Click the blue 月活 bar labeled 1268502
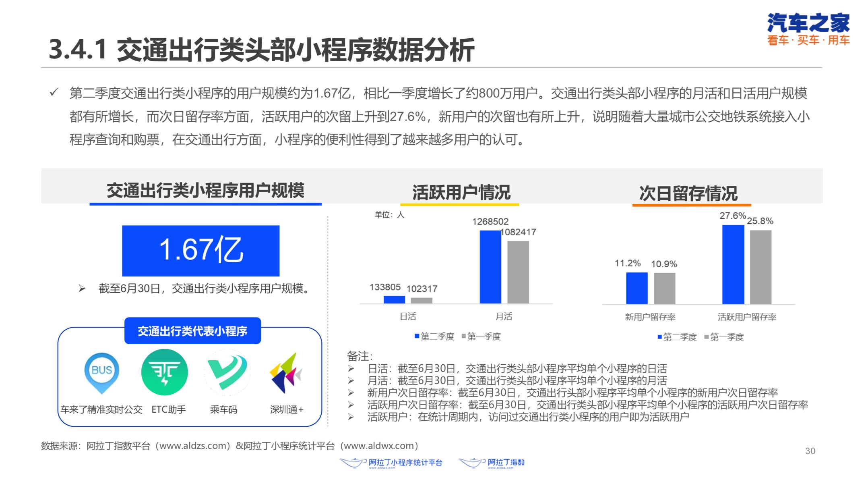This screenshot has width=868, height=486. tap(490, 267)
